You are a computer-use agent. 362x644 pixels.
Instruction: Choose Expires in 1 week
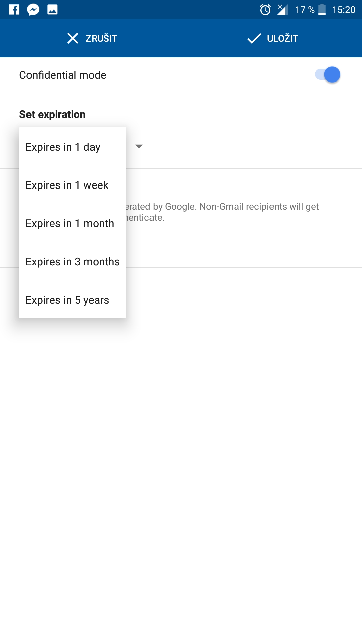(x=67, y=185)
